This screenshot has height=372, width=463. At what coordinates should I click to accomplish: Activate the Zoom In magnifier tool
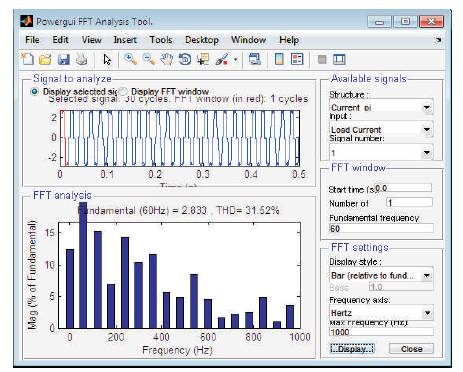[x=130, y=59]
